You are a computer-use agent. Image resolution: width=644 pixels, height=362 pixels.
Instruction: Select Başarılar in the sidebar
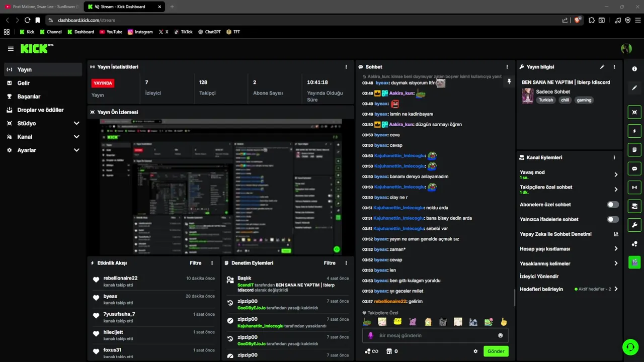tap(43, 97)
